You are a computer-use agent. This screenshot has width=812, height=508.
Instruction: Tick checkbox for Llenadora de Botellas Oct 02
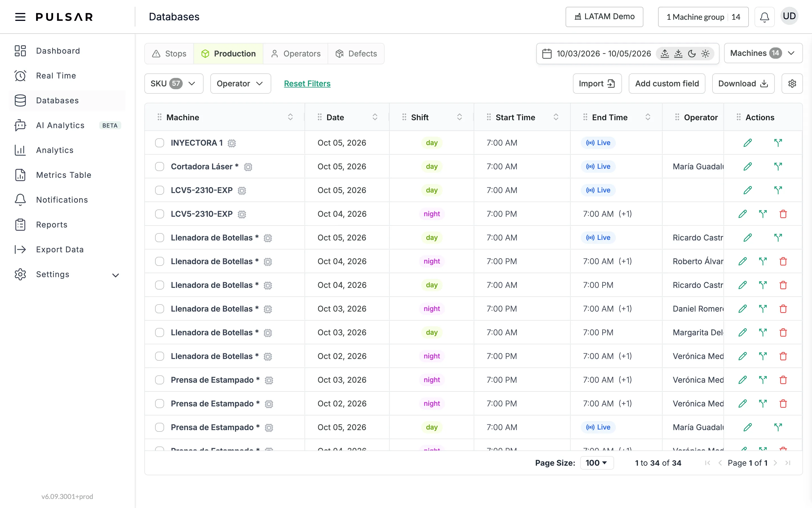tap(159, 356)
